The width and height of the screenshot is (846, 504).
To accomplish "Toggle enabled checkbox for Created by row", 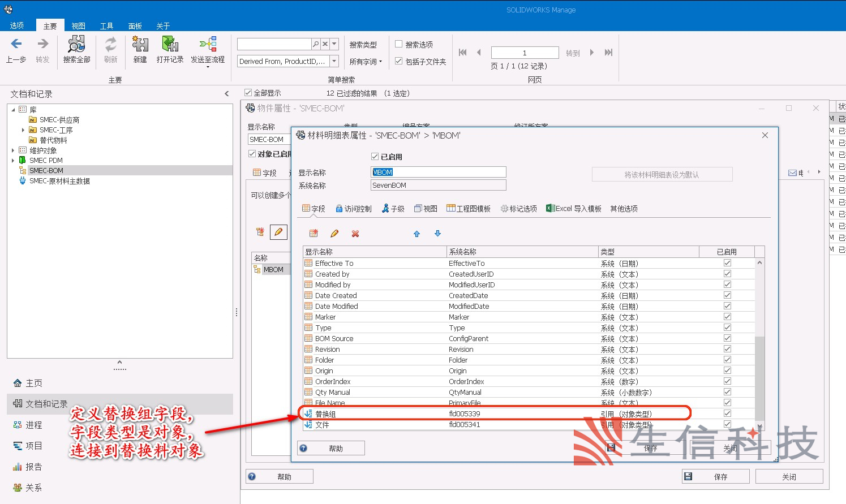I will (727, 274).
